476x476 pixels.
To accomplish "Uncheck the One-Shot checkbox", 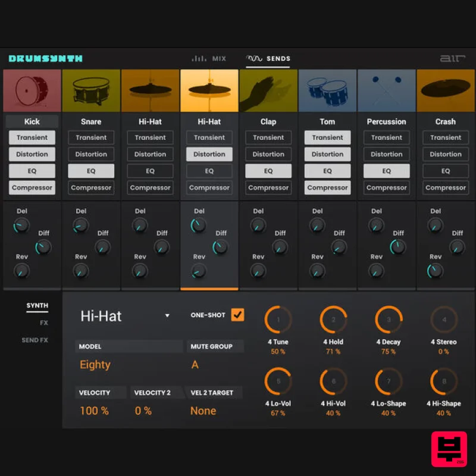I will click(237, 315).
